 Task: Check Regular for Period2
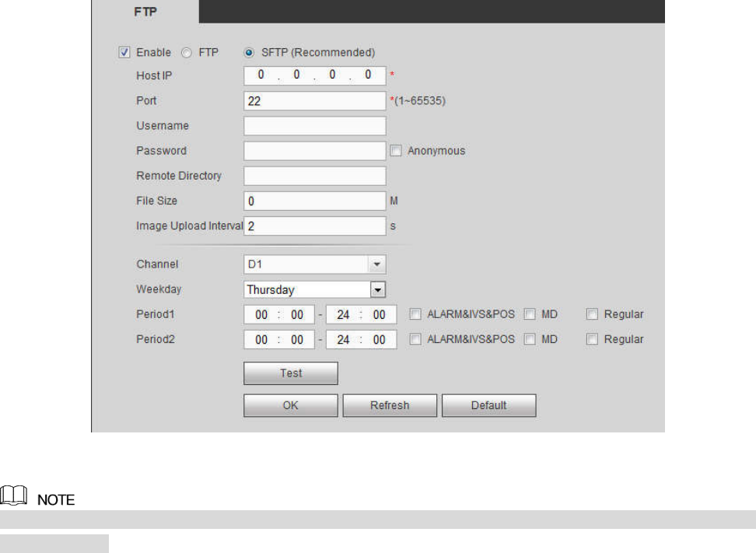point(592,339)
